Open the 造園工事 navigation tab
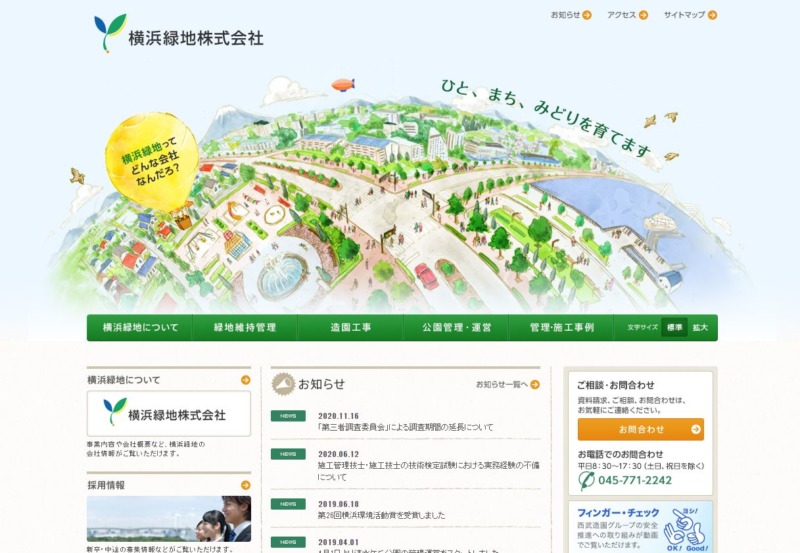Viewport: 800px width, 553px height. (x=351, y=328)
